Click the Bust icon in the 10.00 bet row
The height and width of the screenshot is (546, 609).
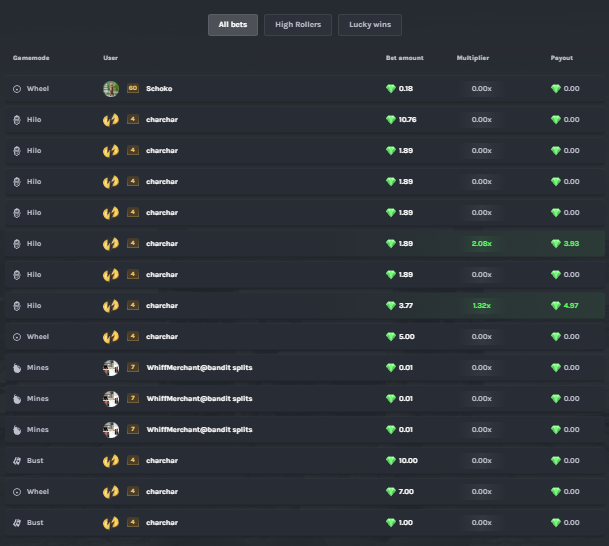point(17,461)
